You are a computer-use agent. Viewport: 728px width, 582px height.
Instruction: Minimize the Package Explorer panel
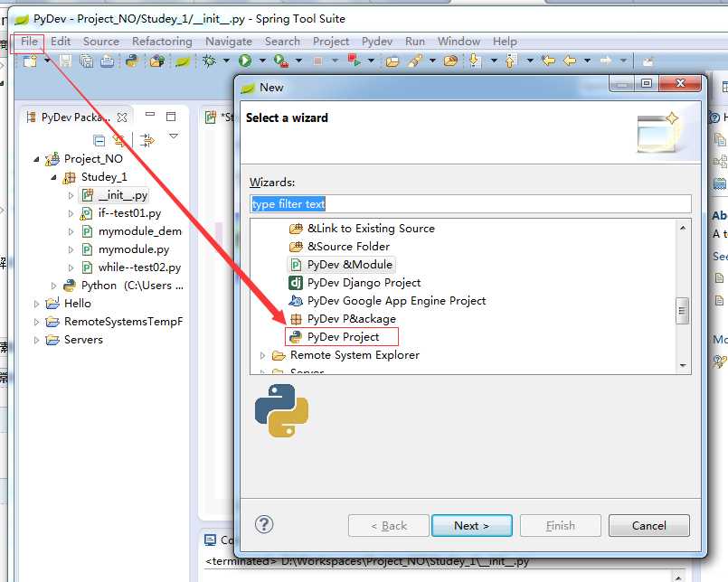coord(150,114)
